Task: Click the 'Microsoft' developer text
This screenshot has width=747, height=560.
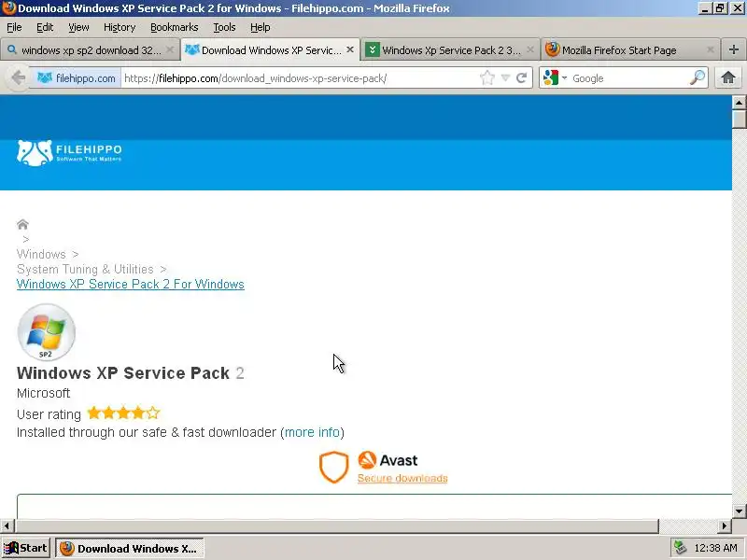Action: tap(43, 393)
